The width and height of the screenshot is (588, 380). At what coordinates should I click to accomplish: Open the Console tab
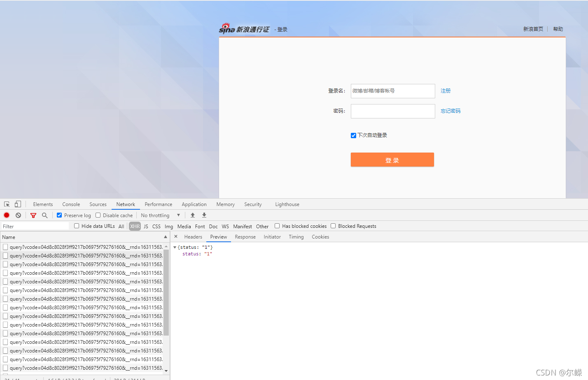71,204
